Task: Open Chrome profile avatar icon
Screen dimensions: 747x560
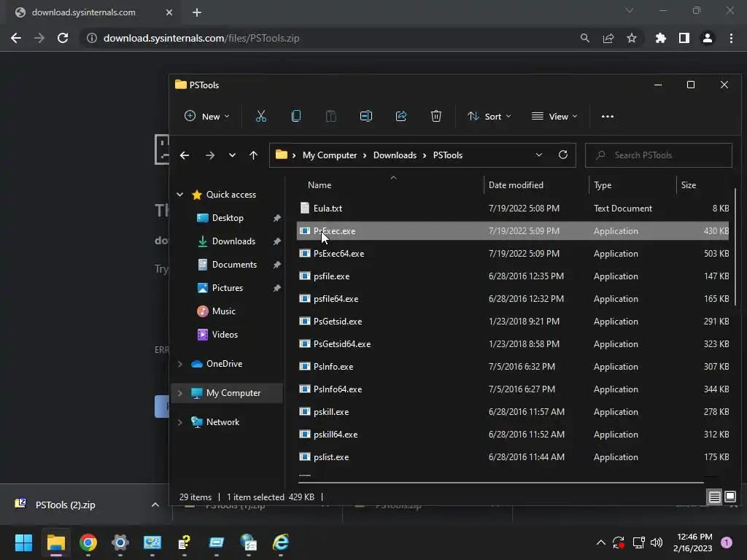Action: [708, 38]
